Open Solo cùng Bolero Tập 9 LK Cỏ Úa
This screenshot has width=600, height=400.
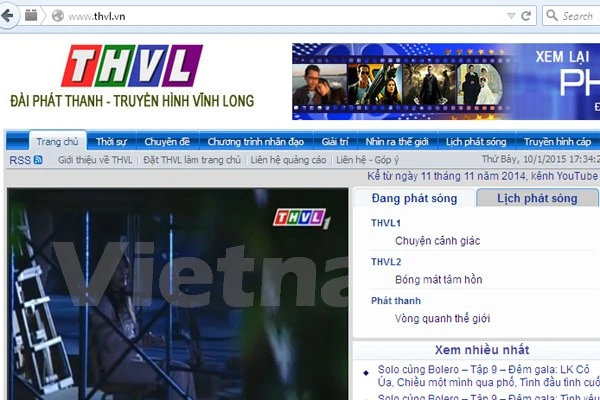pos(488,376)
